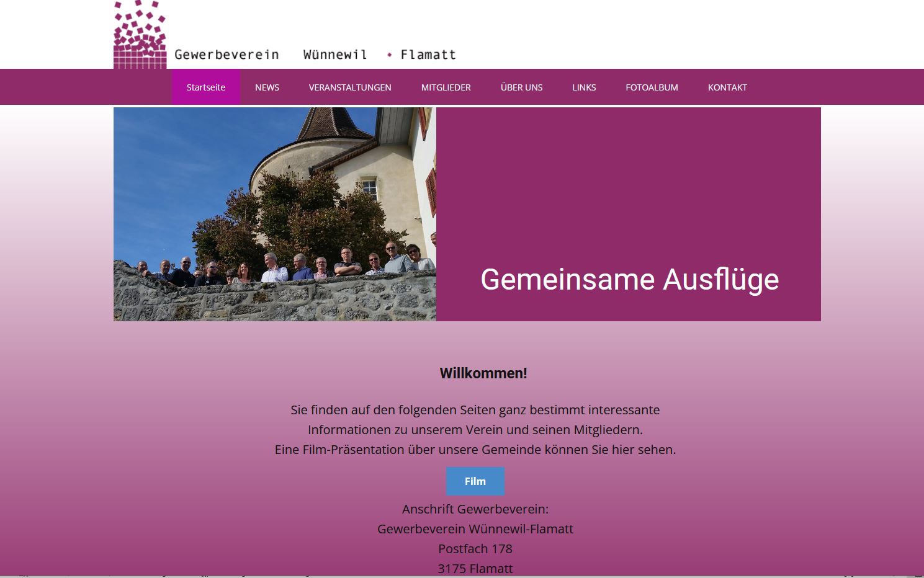Image resolution: width=924 pixels, height=578 pixels.
Task: Click the 'Anschrift Gewerbeverein:' text
Action: click(x=475, y=509)
